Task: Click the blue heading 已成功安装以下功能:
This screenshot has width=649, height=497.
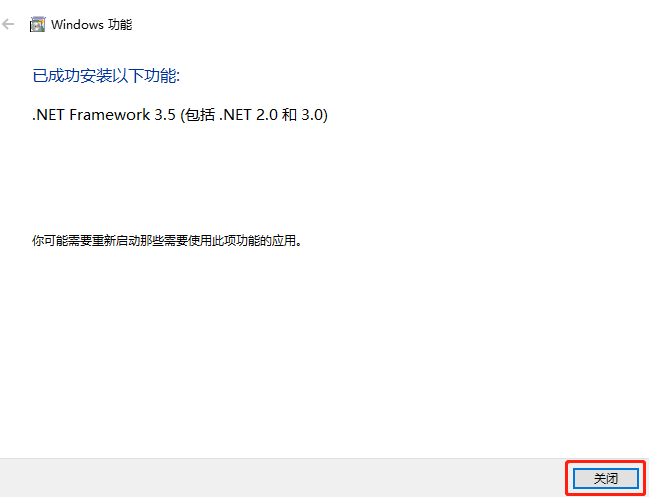Action: [x=106, y=76]
